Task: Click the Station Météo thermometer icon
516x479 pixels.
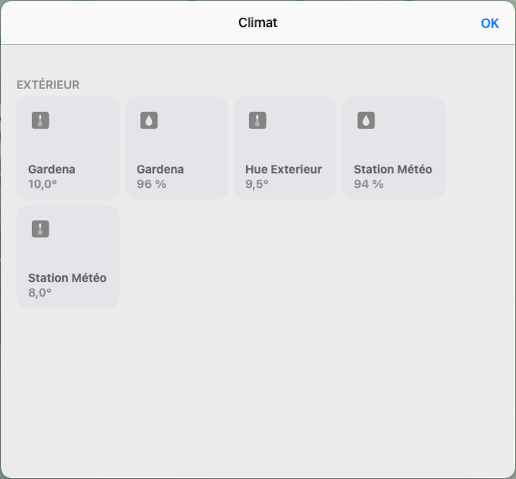Action: click(40, 229)
